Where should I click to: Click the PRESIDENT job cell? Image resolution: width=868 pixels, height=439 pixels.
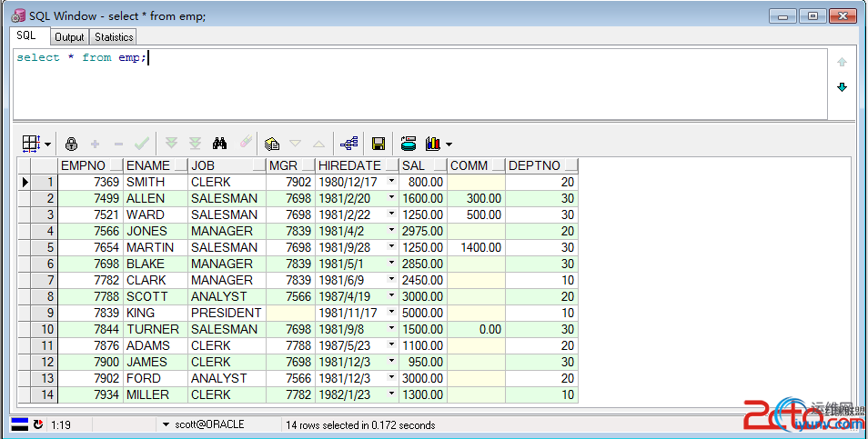click(227, 313)
